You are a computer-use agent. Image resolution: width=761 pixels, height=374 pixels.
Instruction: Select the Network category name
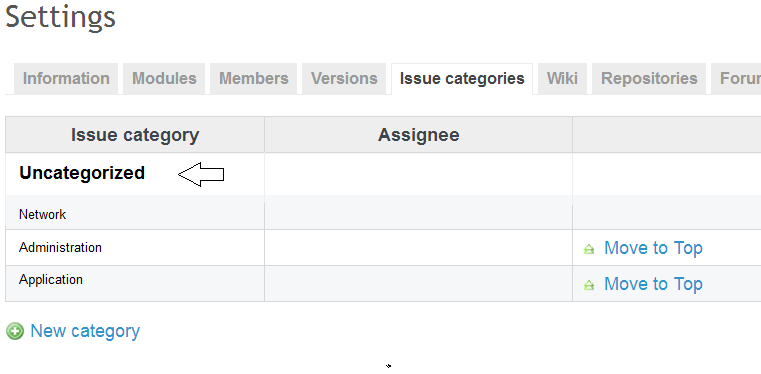[x=42, y=214]
